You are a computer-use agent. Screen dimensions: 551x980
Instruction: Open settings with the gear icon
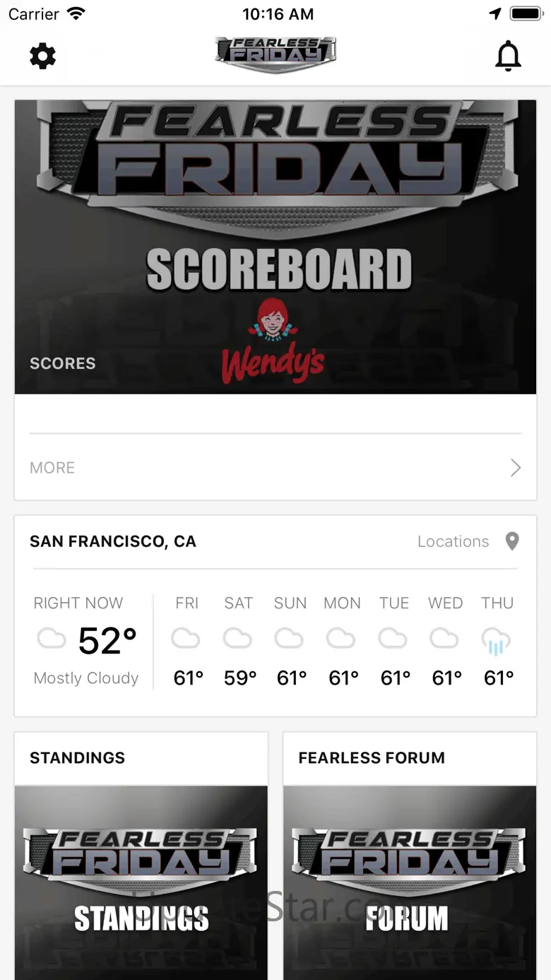click(x=42, y=56)
